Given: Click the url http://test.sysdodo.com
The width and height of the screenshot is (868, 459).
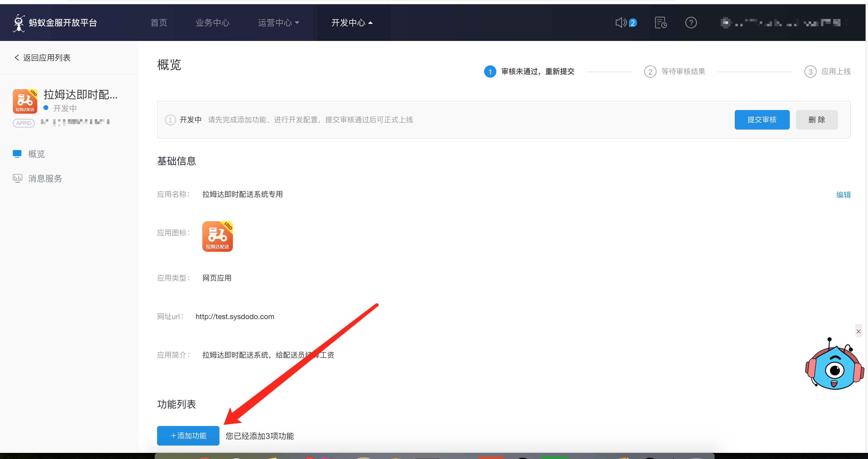Looking at the screenshot, I should [235, 317].
